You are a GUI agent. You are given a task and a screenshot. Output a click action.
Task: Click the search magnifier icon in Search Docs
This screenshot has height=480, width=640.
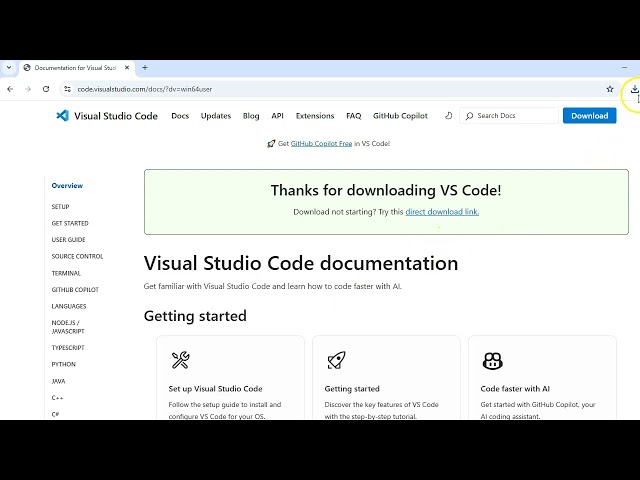point(469,116)
